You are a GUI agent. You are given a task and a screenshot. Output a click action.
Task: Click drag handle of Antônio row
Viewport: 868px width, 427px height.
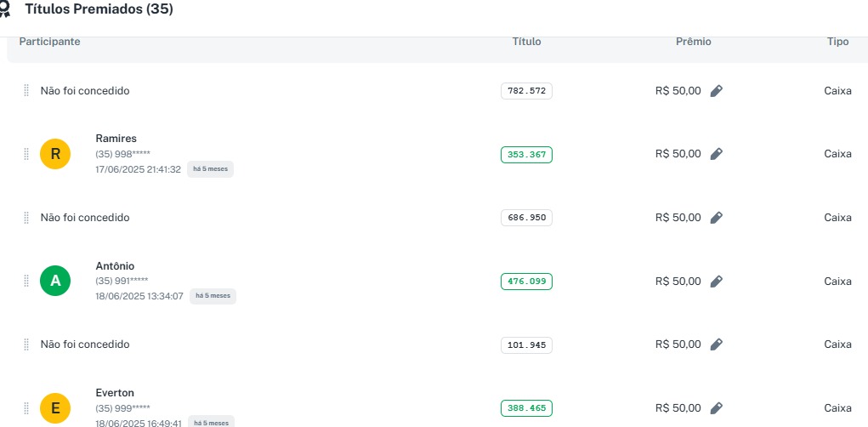(26, 282)
